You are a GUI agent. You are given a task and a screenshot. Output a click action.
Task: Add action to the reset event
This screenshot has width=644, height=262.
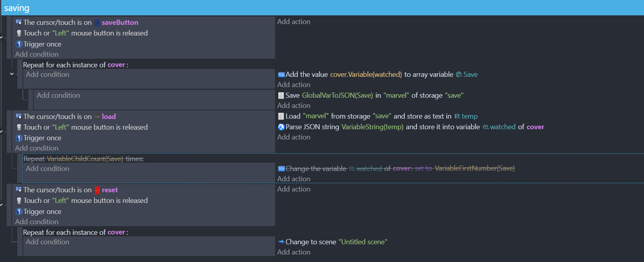click(294, 189)
